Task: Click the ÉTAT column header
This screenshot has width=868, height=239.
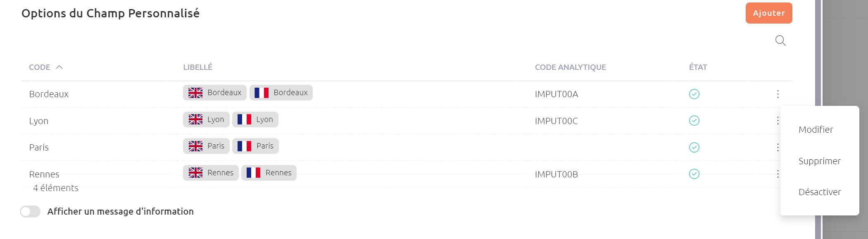Action: pos(698,67)
